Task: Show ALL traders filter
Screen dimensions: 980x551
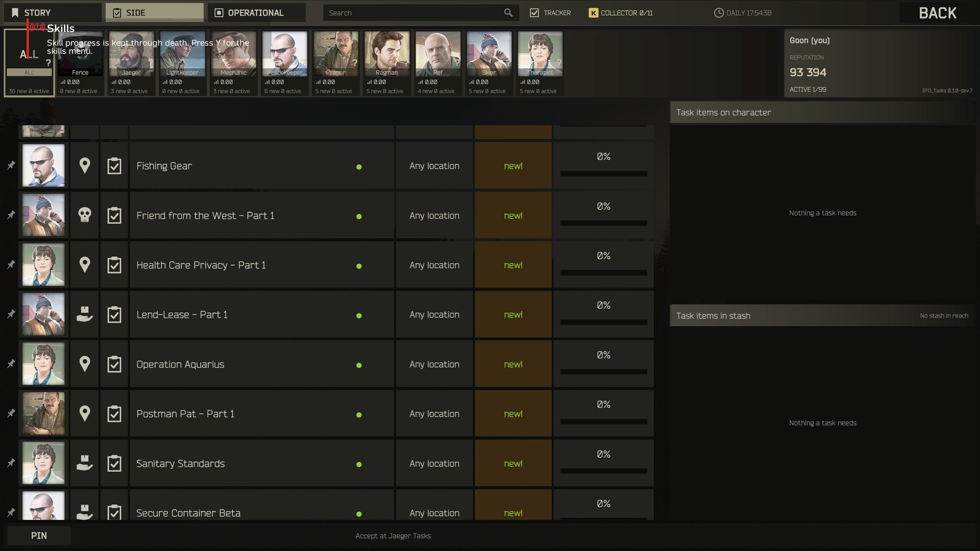Action: pos(29,63)
